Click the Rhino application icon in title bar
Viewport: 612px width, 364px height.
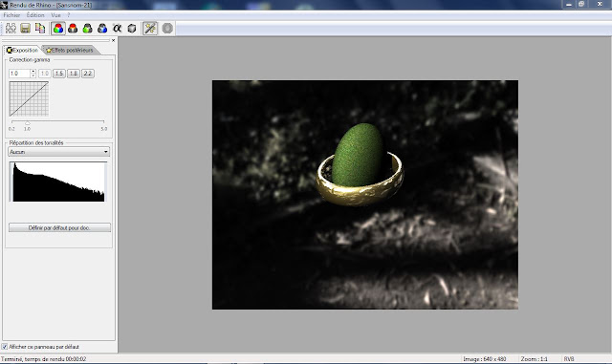pyautogui.click(x=4, y=5)
